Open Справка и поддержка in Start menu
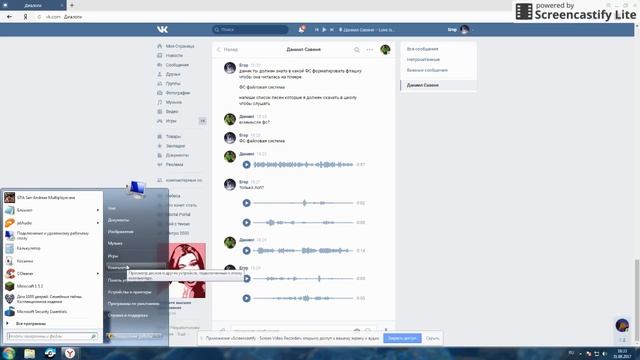The image size is (640, 360). tap(128, 316)
